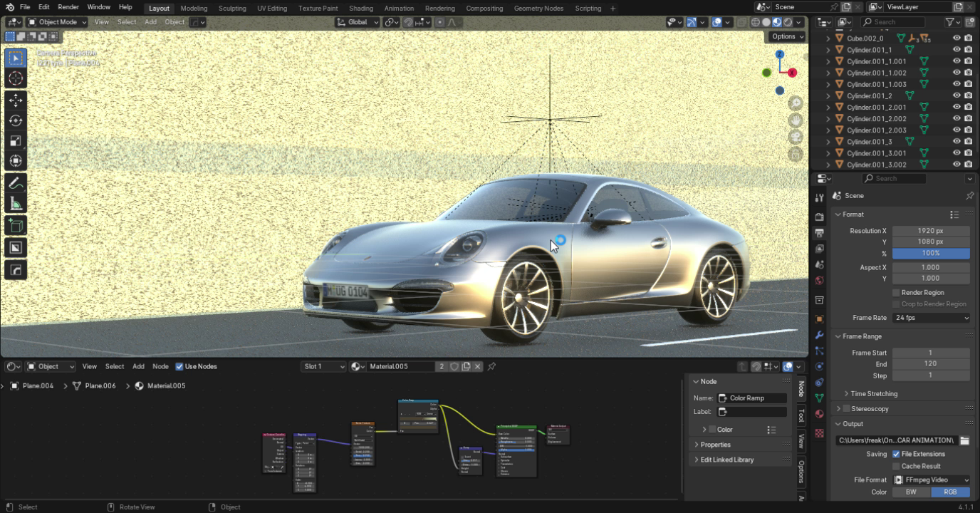Click the viewport zoom magnifier gizmo

[x=796, y=103]
